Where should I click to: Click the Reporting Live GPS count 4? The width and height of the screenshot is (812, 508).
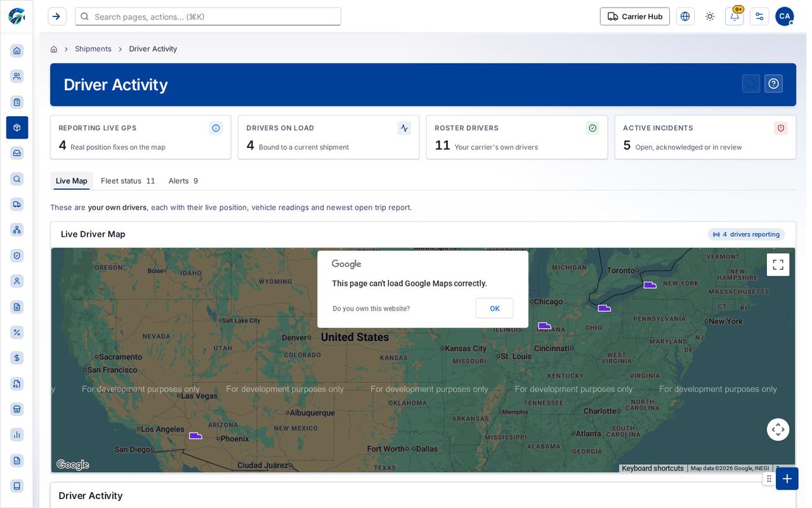point(62,145)
